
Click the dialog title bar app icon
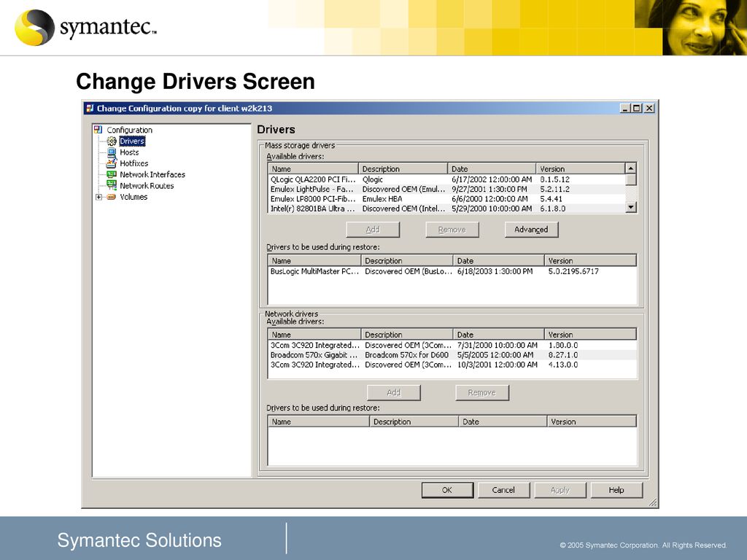[90, 108]
